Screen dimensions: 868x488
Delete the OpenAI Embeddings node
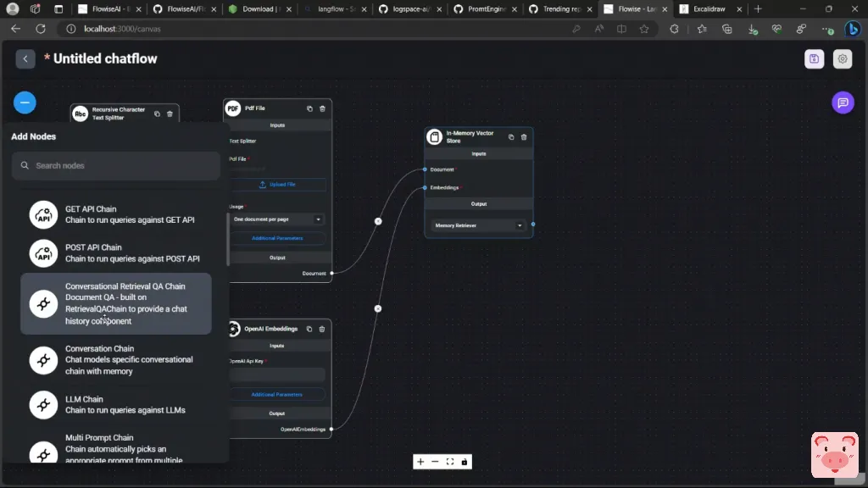point(322,329)
